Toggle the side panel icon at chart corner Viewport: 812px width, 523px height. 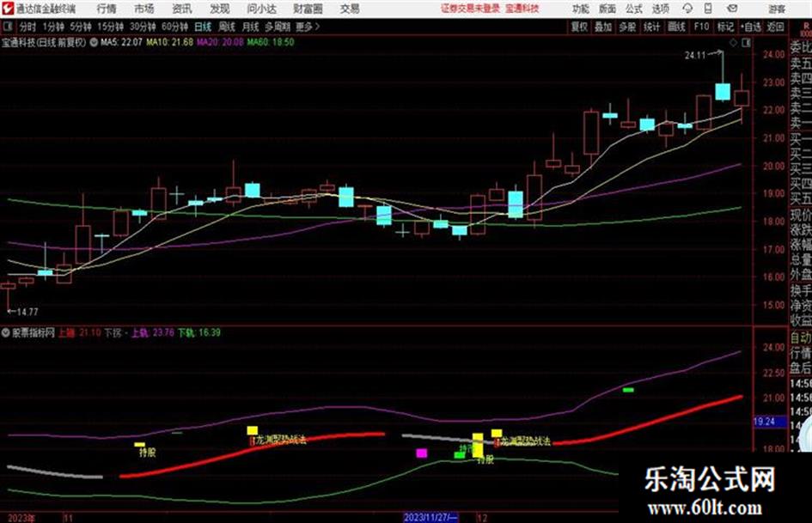[x=746, y=43]
